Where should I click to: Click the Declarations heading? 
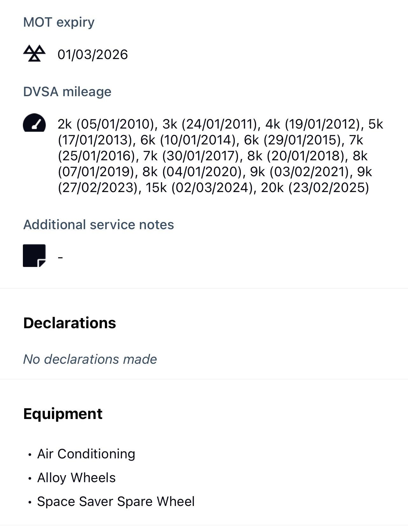(70, 323)
